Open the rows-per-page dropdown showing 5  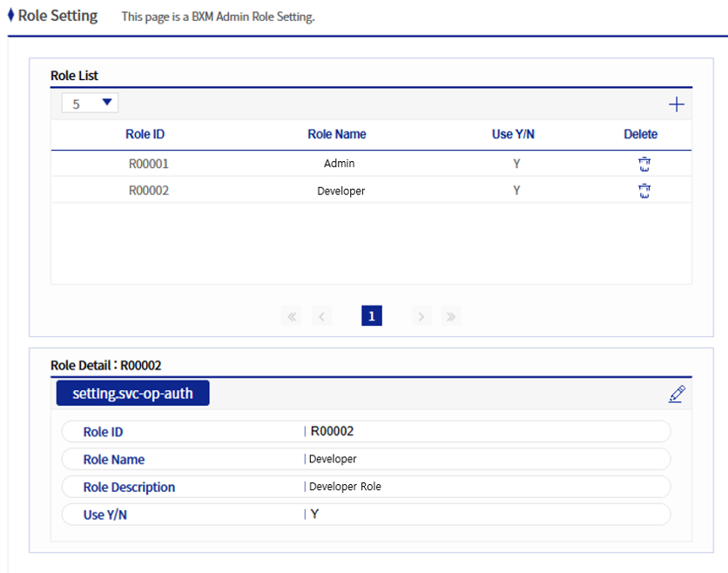click(91, 104)
